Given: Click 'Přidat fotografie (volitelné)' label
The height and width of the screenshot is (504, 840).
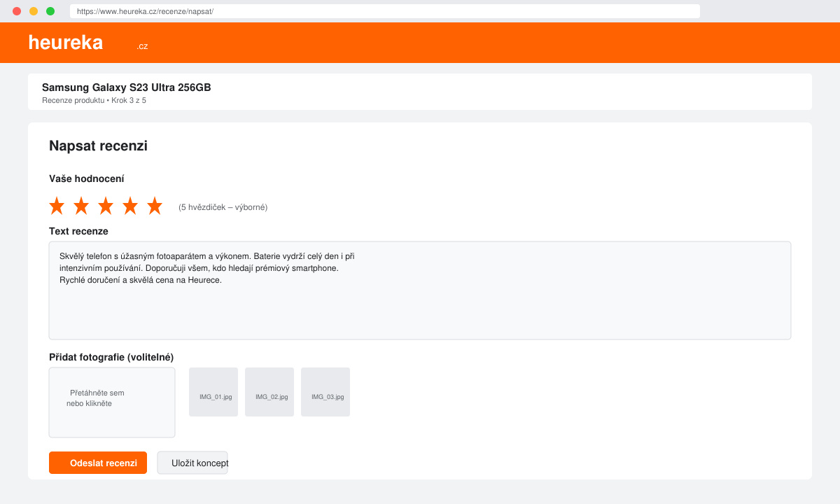Looking at the screenshot, I should coord(111,357).
